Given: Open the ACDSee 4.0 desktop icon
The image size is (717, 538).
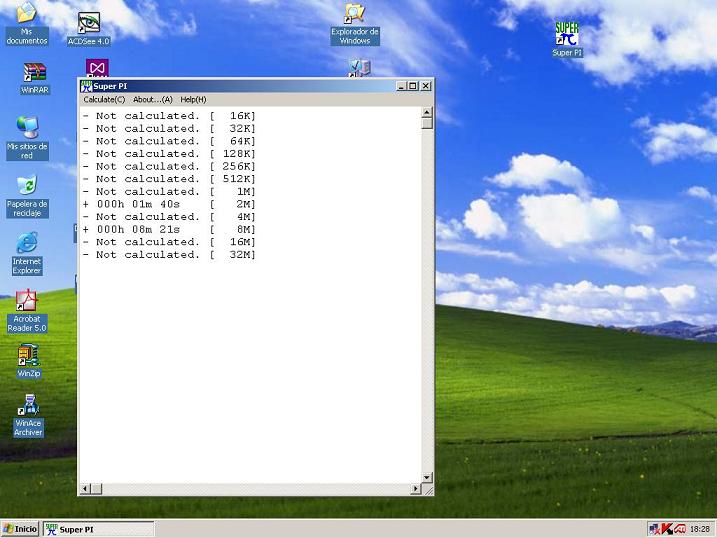Looking at the screenshot, I should 88,24.
